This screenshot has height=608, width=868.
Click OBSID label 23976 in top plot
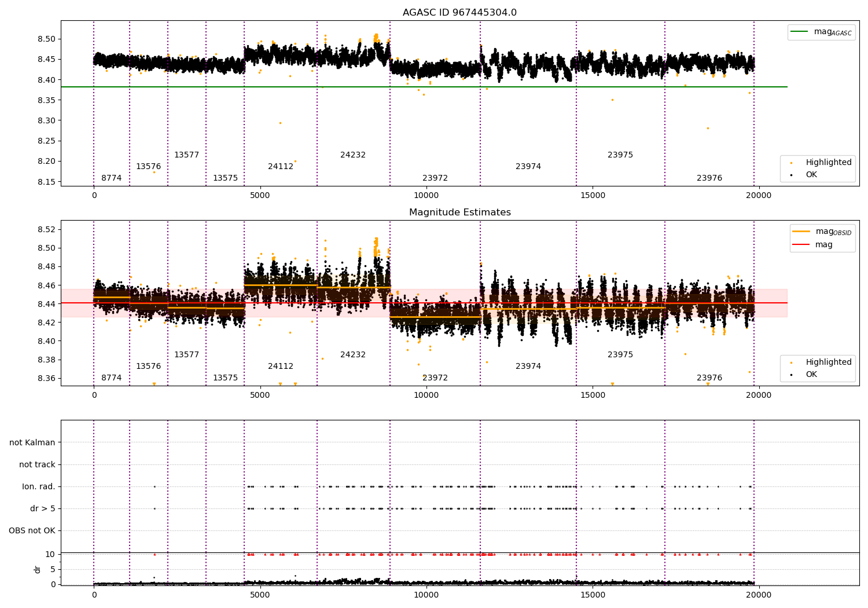[709, 178]
